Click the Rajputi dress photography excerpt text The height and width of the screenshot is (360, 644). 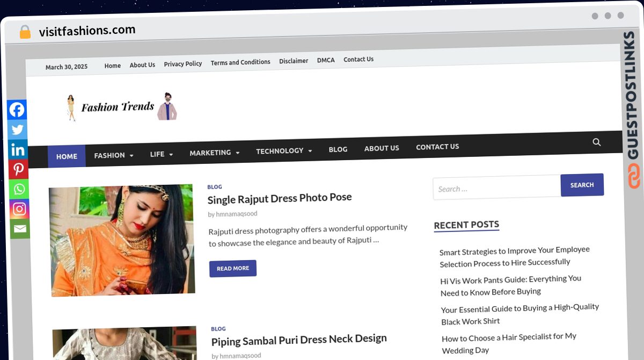[x=308, y=235]
